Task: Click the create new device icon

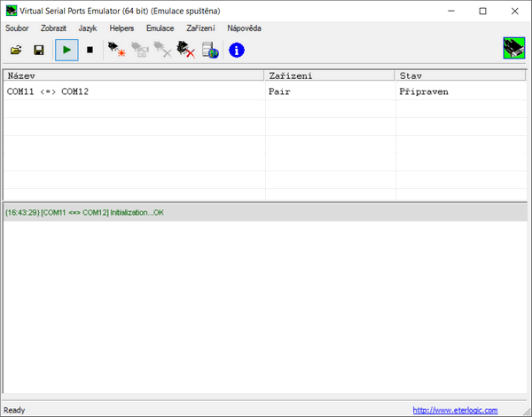Action: point(115,51)
